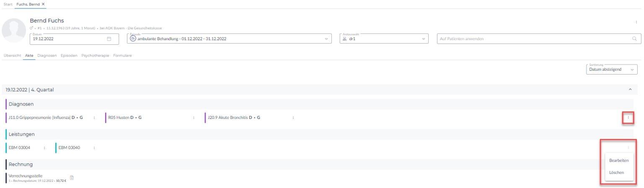
Task: Open options menu for EBM 03040
Action: pyautogui.click(x=94, y=148)
